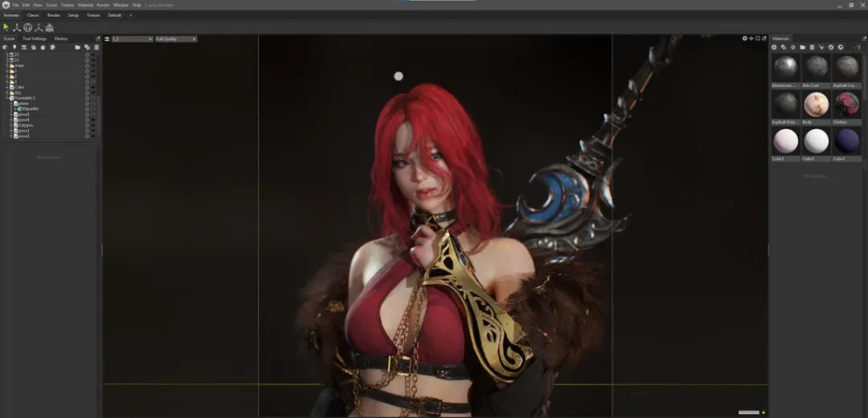Viewport: 868px width, 418px height.
Task: Switch to the Animate workspace
Action: 11,15
